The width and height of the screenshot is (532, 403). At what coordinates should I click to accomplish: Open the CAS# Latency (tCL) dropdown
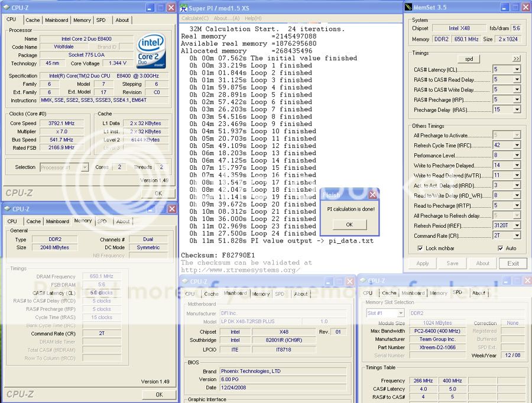pyautogui.click(x=517, y=69)
